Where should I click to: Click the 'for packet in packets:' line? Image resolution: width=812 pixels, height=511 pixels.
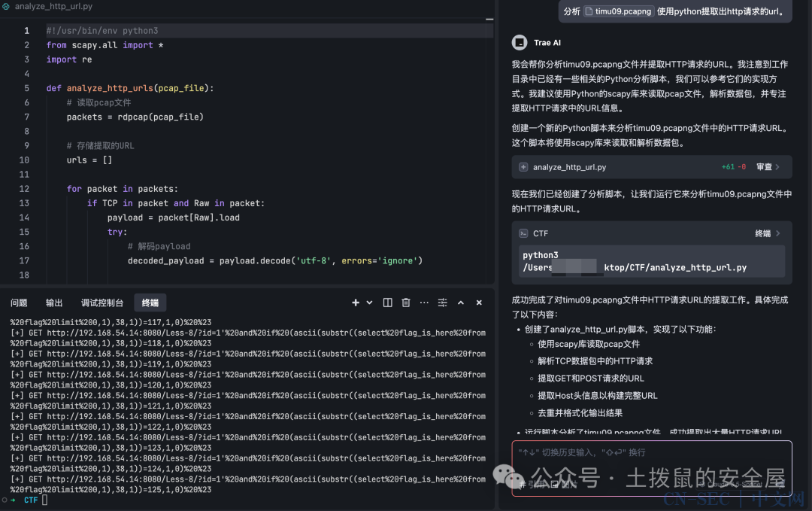point(123,189)
